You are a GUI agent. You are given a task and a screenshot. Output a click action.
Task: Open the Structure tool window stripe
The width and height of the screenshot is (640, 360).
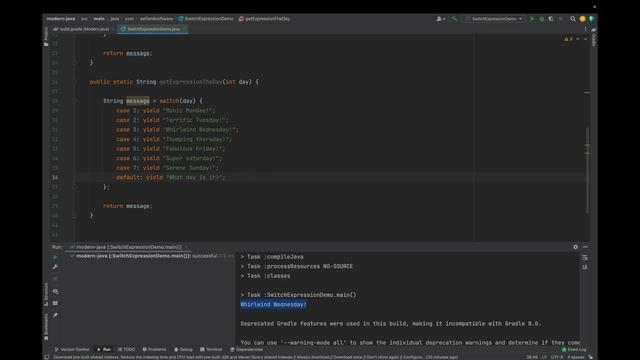[46, 294]
